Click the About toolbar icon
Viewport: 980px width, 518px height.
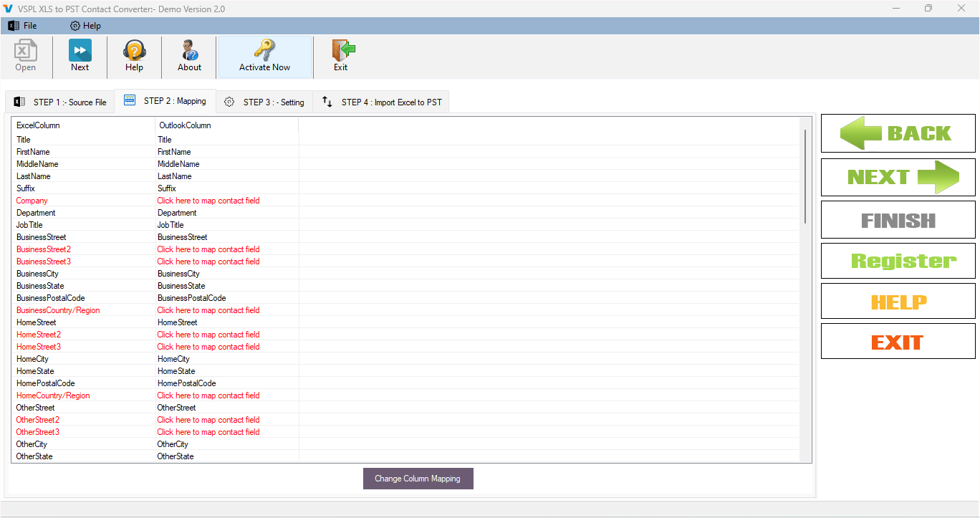pos(189,56)
